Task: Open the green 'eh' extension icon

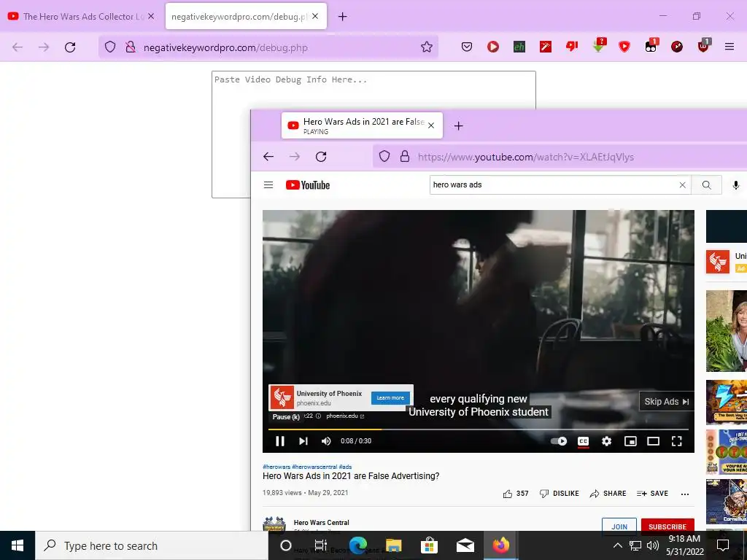Action: pyautogui.click(x=519, y=47)
